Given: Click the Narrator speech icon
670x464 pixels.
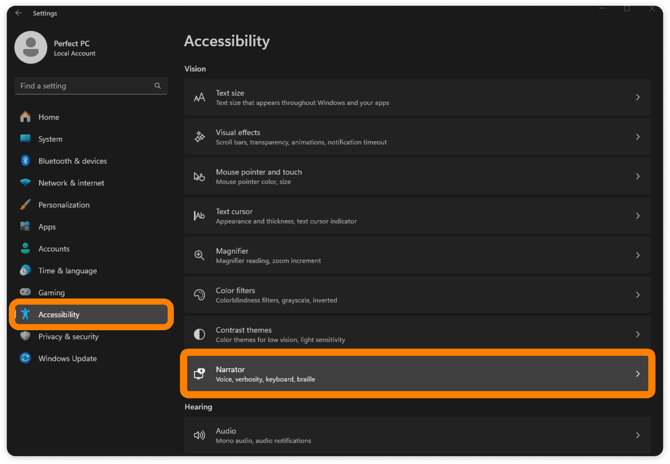Looking at the screenshot, I should click(x=200, y=374).
